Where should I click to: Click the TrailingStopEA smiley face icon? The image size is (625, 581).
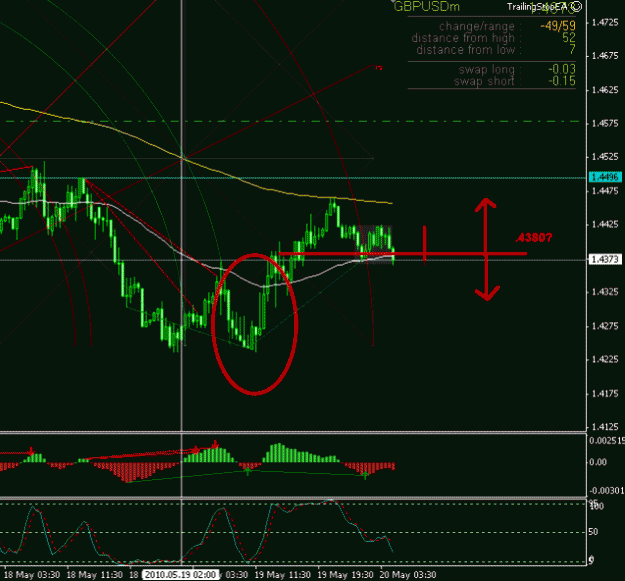point(577,6)
